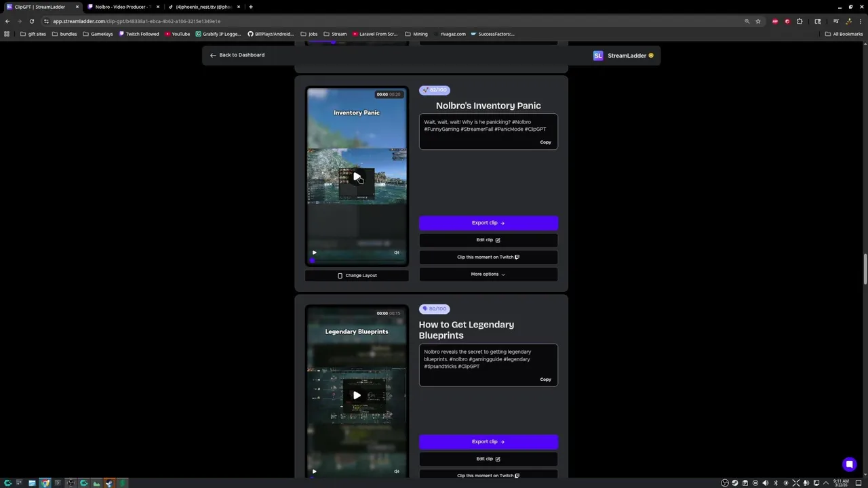
Task: Open Chrome apps grid shortcut
Action: click(7, 34)
